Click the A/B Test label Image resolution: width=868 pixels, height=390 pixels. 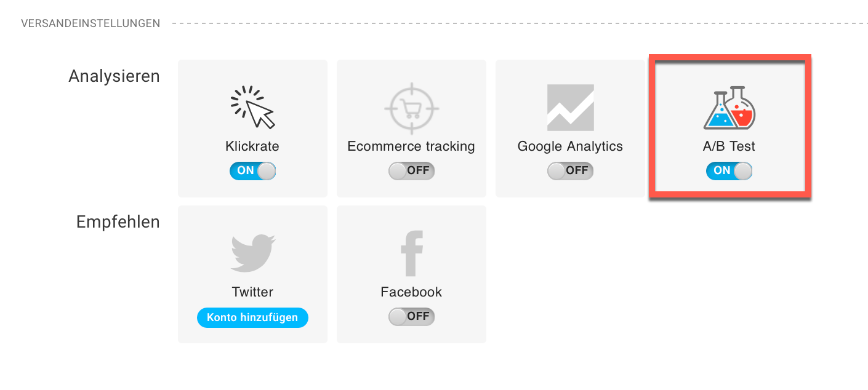(729, 146)
